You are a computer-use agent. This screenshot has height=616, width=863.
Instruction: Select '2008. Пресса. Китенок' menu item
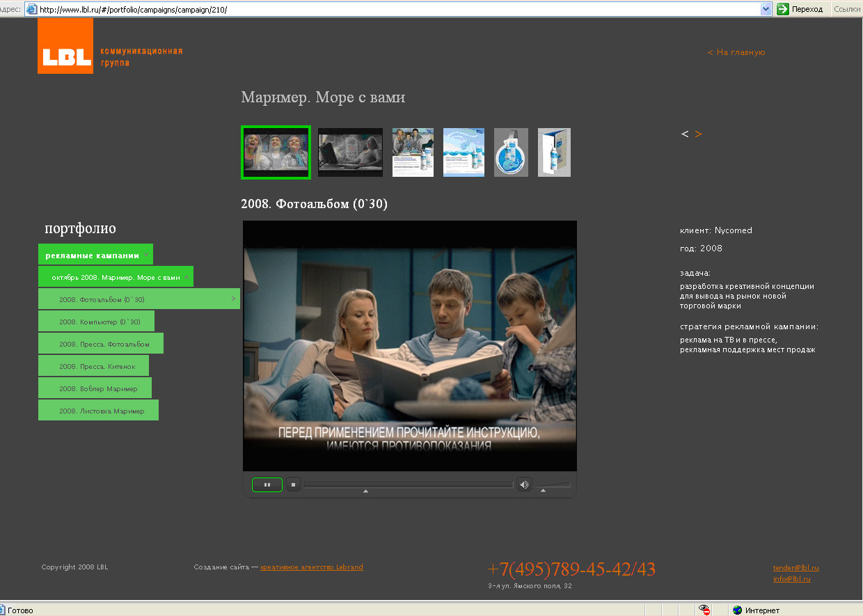[x=93, y=366]
